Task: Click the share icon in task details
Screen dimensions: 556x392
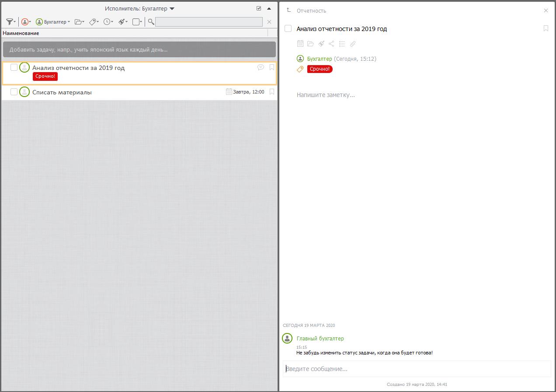Action: click(x=331, y=44)
